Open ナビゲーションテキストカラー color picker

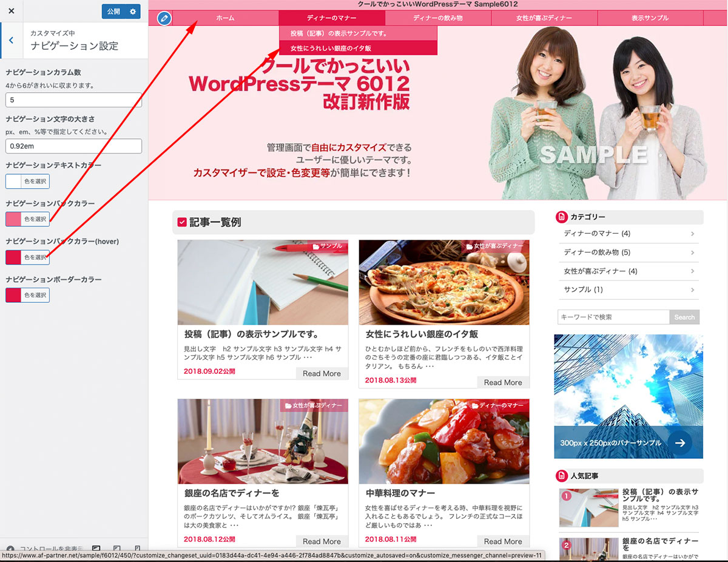(27, 181)
